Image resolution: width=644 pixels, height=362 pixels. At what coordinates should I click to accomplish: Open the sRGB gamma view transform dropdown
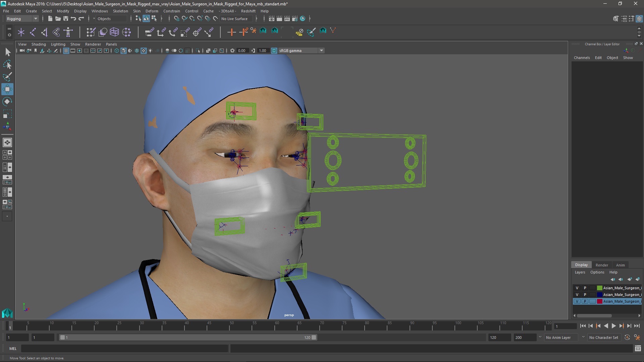click(x=301, y=51)
